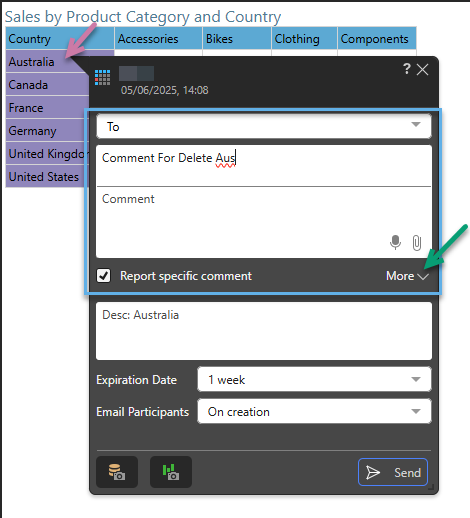Close the comment dialog with X
470x518 pixels.
[x=423, y=70]
